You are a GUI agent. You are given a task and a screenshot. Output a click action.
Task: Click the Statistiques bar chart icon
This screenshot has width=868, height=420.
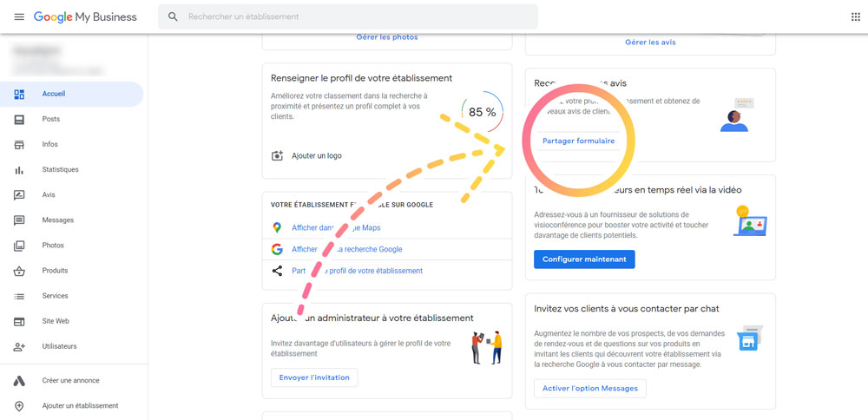pos(19,170)
